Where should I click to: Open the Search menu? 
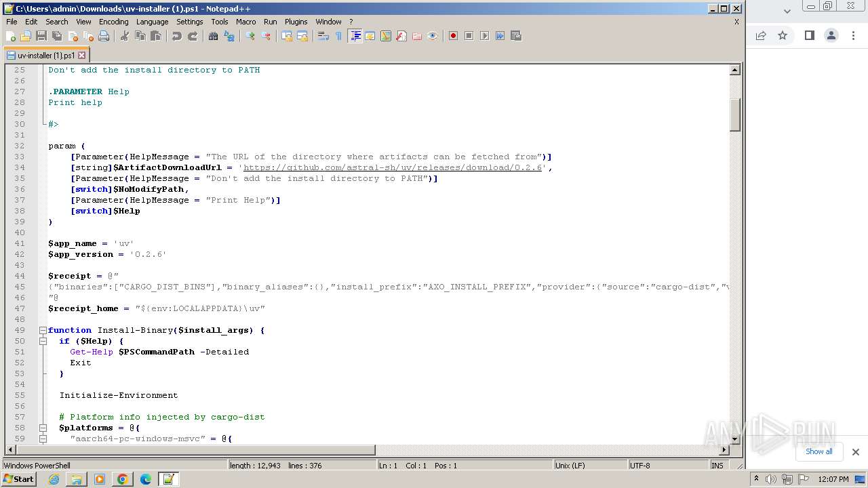pyautogui.click(x=57, y=22)
